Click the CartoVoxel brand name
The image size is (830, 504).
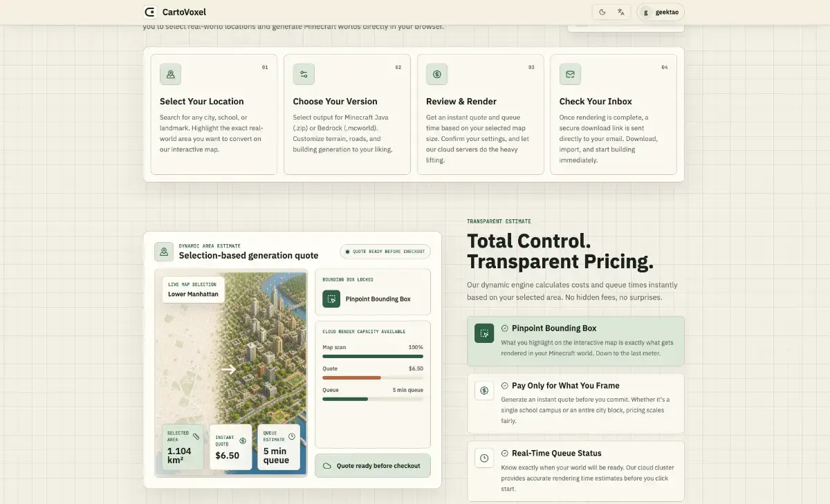(x=184, y=12)
